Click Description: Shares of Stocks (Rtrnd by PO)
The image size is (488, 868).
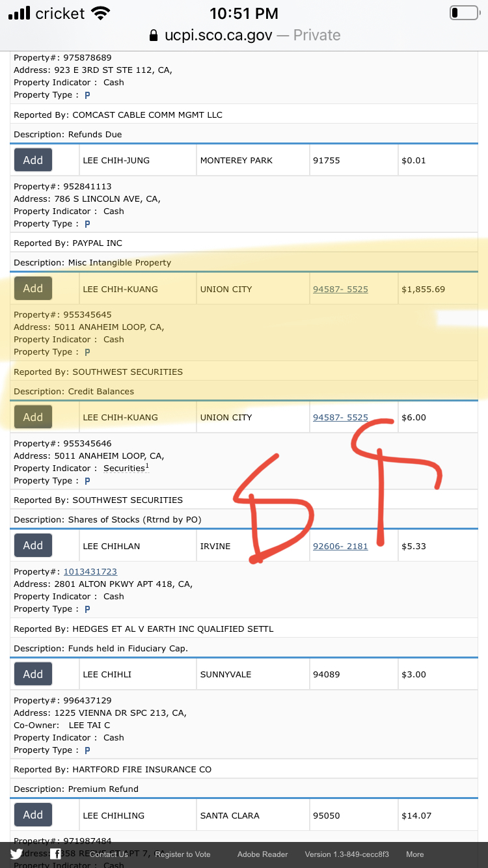pos(107,519)
